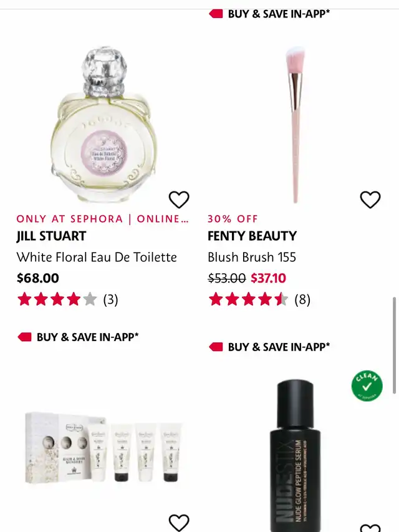Viewport: 399px width, 532px height.
Task: Click red tag icon under Fenty brush
Action: pyautogui.click(x=216, y=347)
